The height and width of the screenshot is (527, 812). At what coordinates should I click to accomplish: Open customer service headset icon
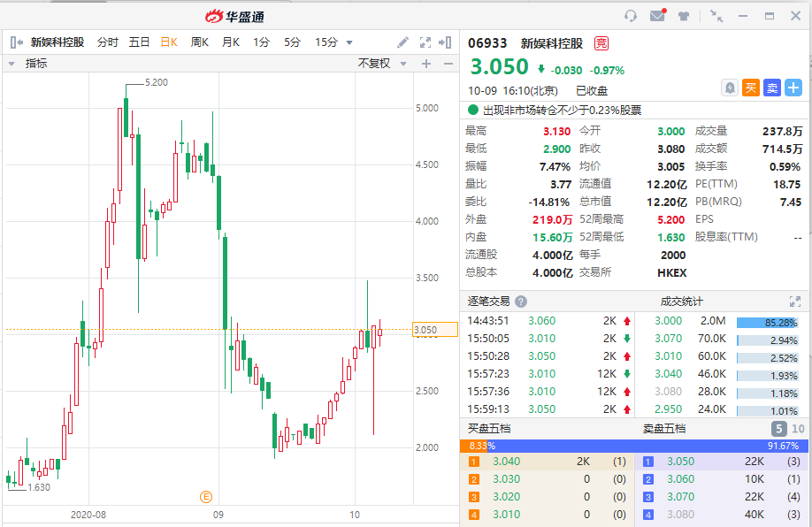coord(631,16)
